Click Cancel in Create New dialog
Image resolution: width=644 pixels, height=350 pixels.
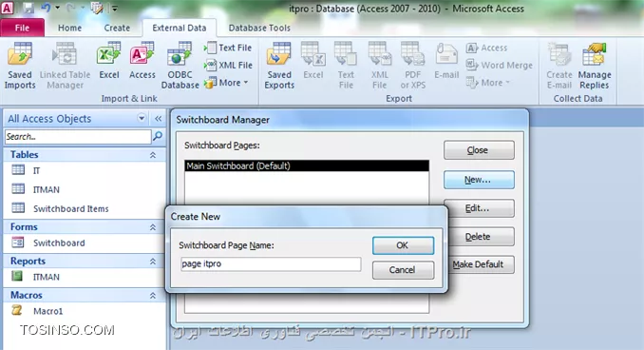point(403,270)
